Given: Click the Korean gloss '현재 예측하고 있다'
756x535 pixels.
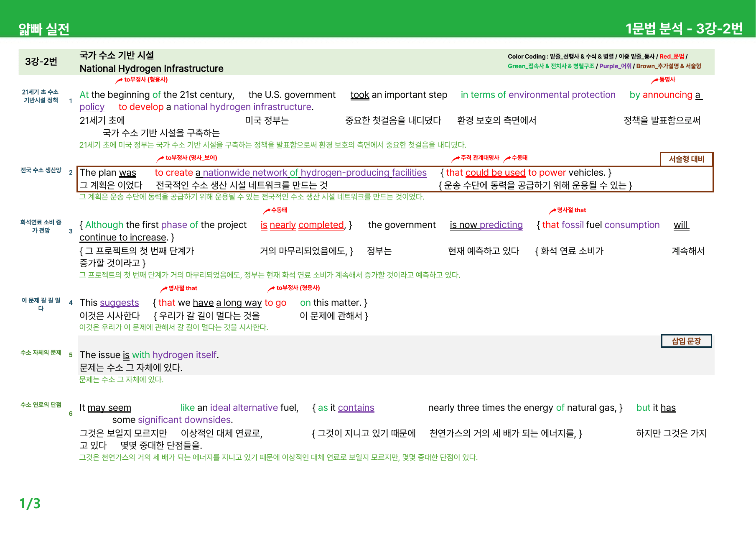Looking at the screenshot, I should [484, 251].
